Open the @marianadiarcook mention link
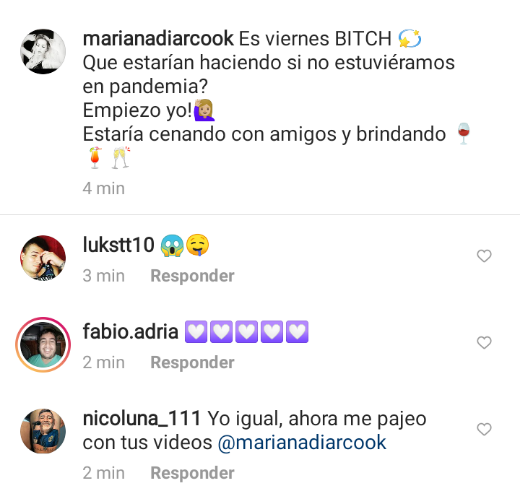This screenshot has height=490, width=520. point(302,443)
